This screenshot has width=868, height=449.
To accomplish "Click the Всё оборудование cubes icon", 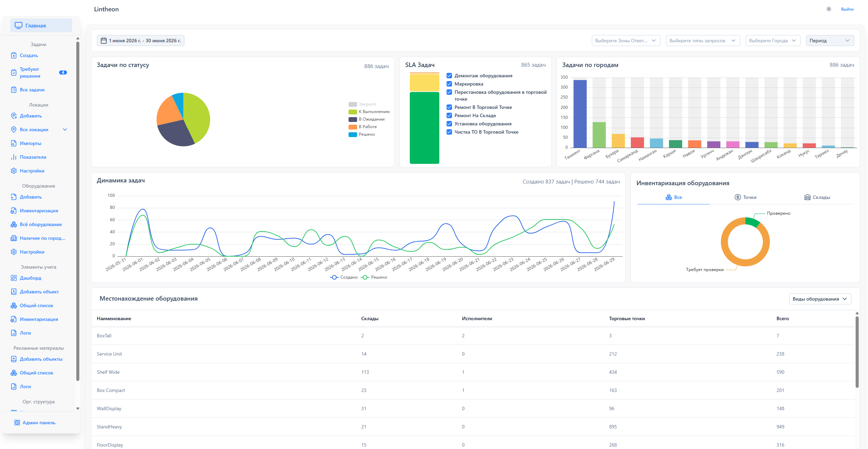I will click(x=14, y=224).
